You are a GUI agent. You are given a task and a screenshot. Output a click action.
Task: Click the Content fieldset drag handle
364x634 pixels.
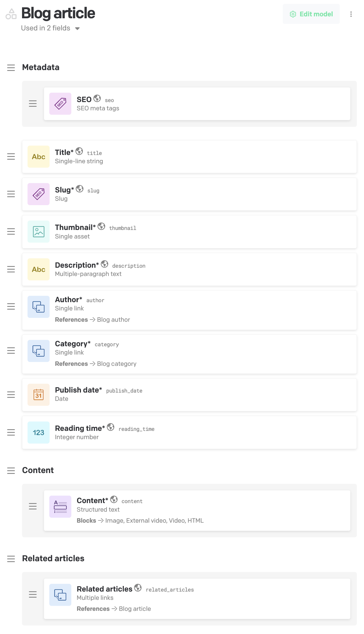point(11,471)
